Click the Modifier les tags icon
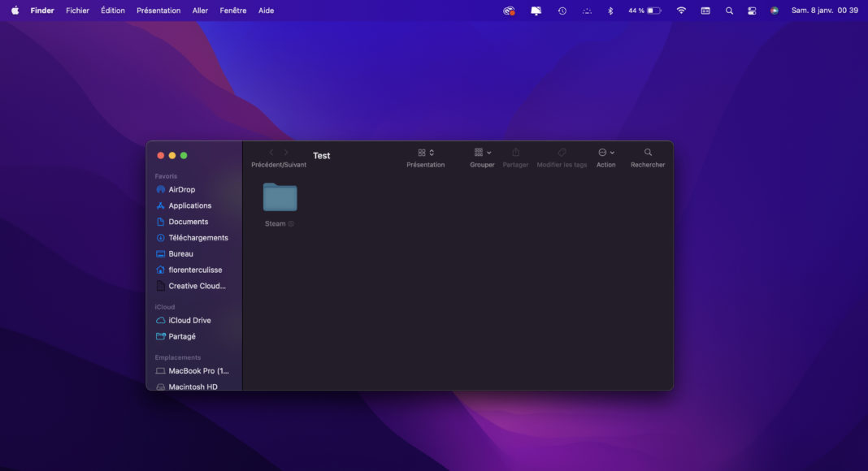Image resolution: width=868 pixels, height=471 pixels. tap(562, 152)
